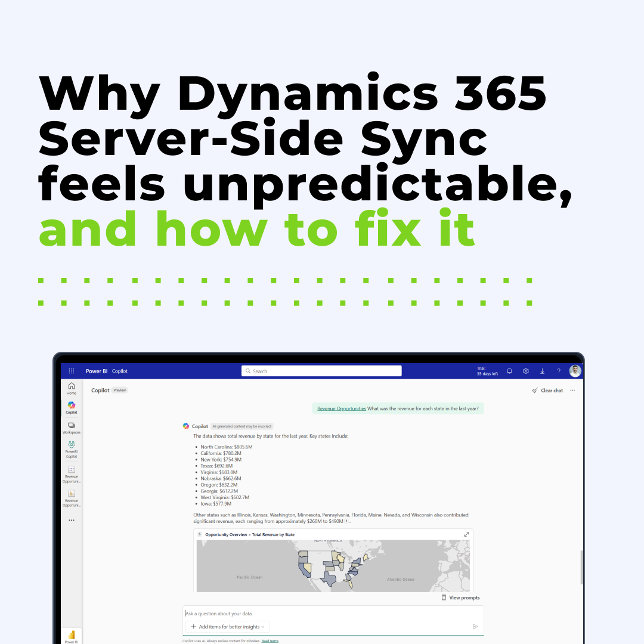Open the app launcher waffle icon

(72, 371)
